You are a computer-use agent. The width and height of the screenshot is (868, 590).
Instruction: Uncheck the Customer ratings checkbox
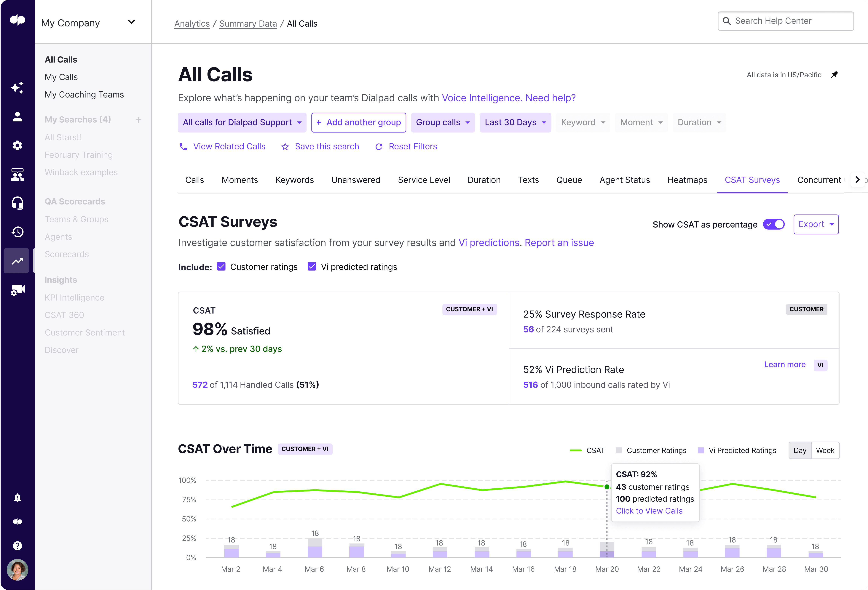[221, 267]
